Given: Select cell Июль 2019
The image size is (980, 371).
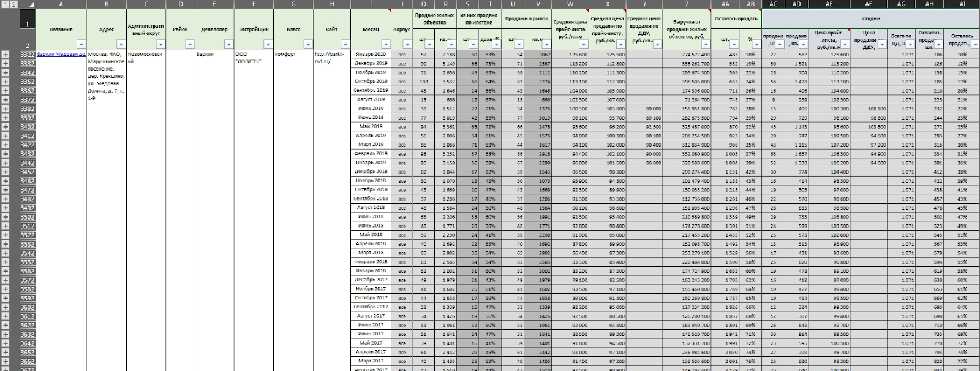Looking at the screenshot, I should [x=371, y=109].
